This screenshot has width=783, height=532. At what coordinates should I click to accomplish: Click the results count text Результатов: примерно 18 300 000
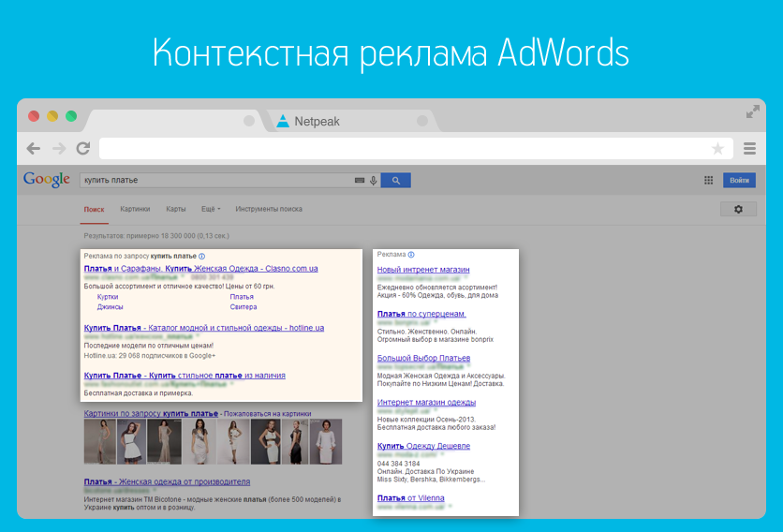click(156, 236)
